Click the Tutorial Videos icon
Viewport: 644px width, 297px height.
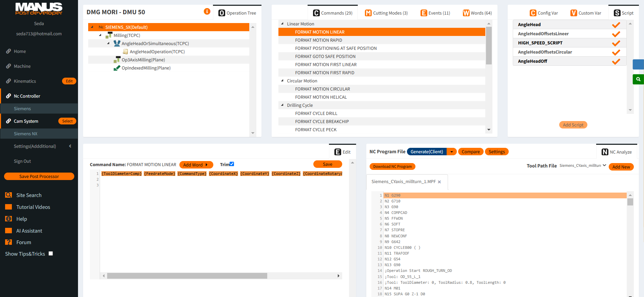[8, 207]
